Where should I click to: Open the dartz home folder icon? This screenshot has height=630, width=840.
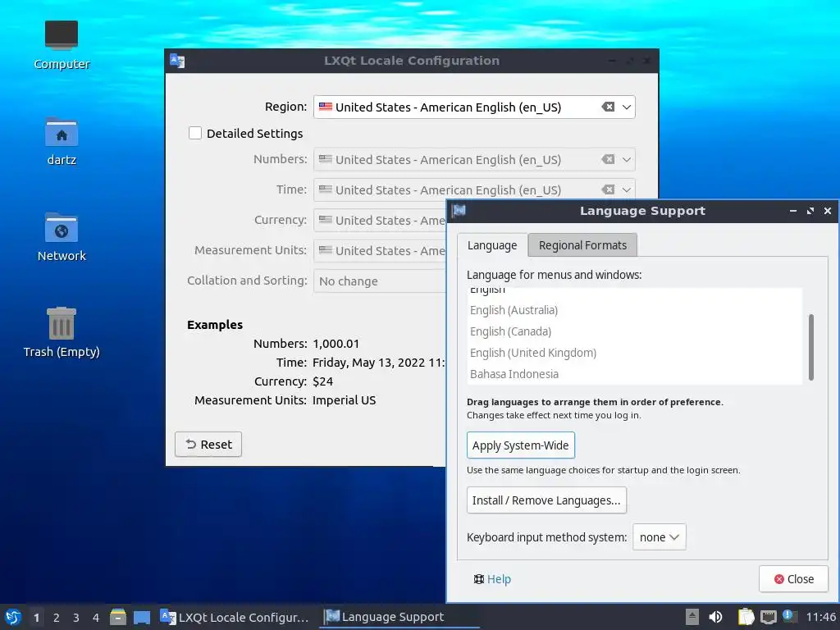(x=61, y=141)
